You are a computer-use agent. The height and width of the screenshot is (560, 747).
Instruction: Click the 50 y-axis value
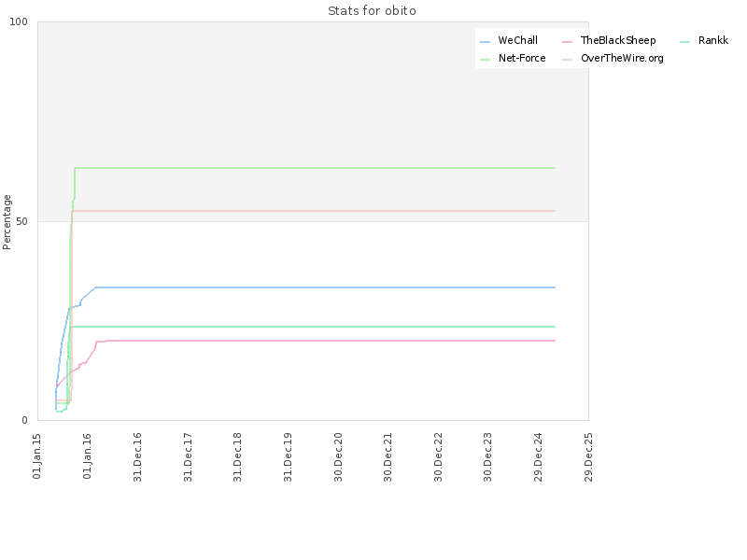(x=21, y=222)
